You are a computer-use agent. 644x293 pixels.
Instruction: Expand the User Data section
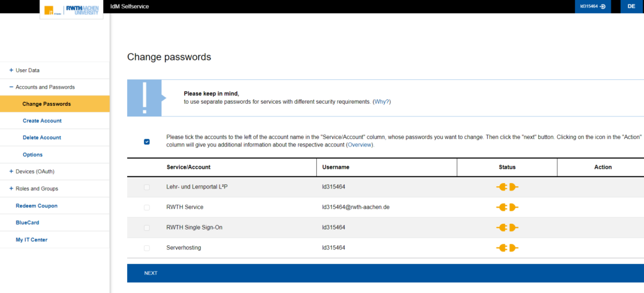pos(11,70)
